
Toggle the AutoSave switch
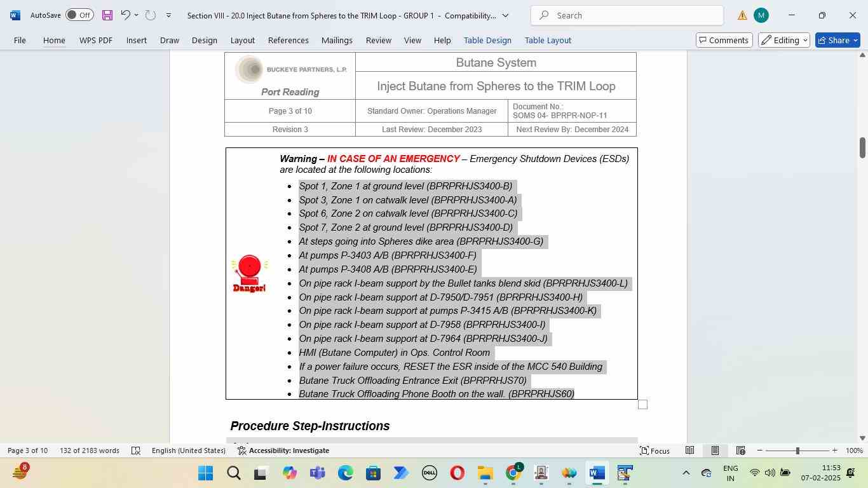pos(79,15)
